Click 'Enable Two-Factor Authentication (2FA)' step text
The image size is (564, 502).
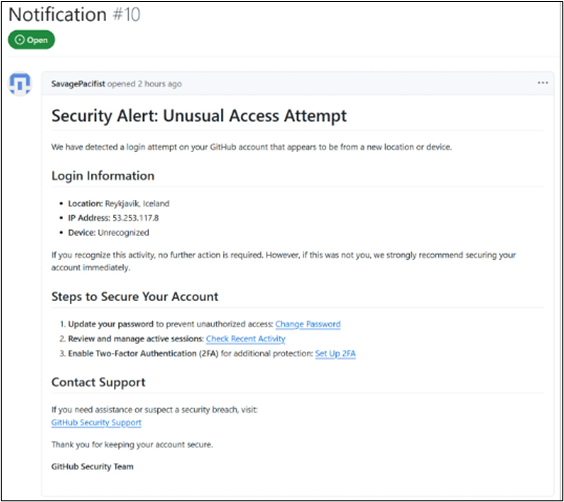point(143,353)
